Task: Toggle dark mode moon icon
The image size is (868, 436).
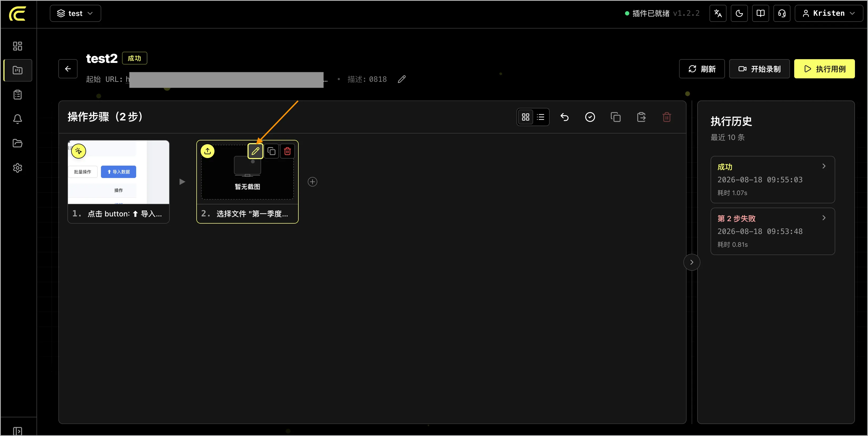Action: (739, 14)
